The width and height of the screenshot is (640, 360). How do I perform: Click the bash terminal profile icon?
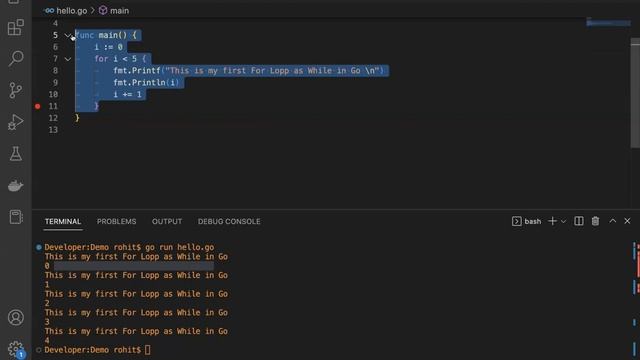click(516, 221)
